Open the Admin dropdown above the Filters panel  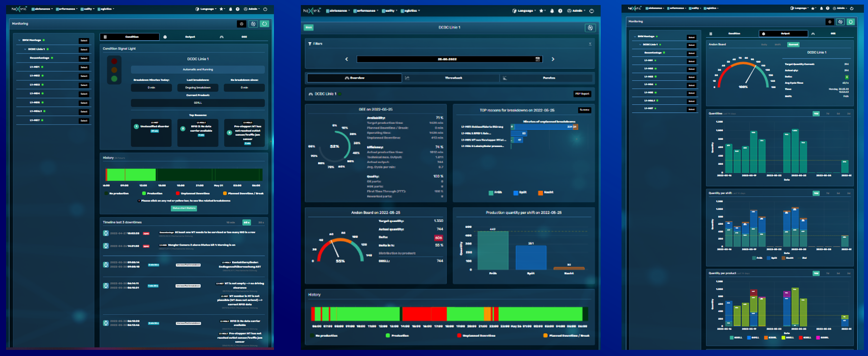577,11
